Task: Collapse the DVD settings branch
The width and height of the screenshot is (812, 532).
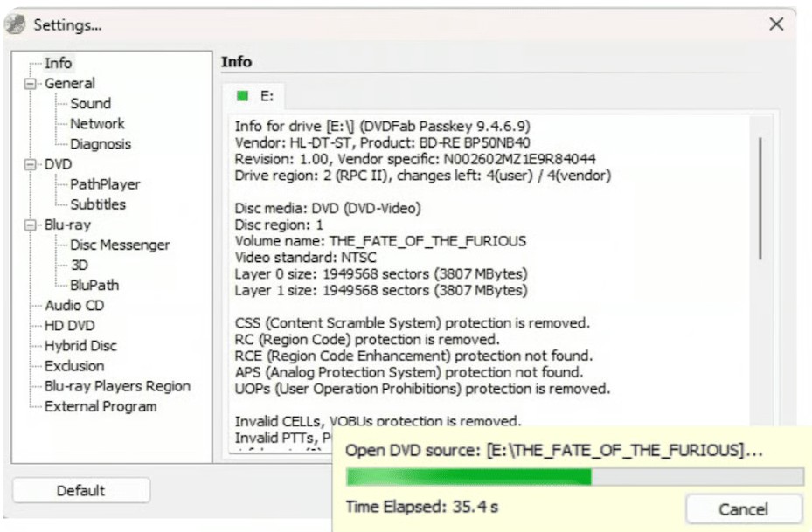Action: point(31,163)
